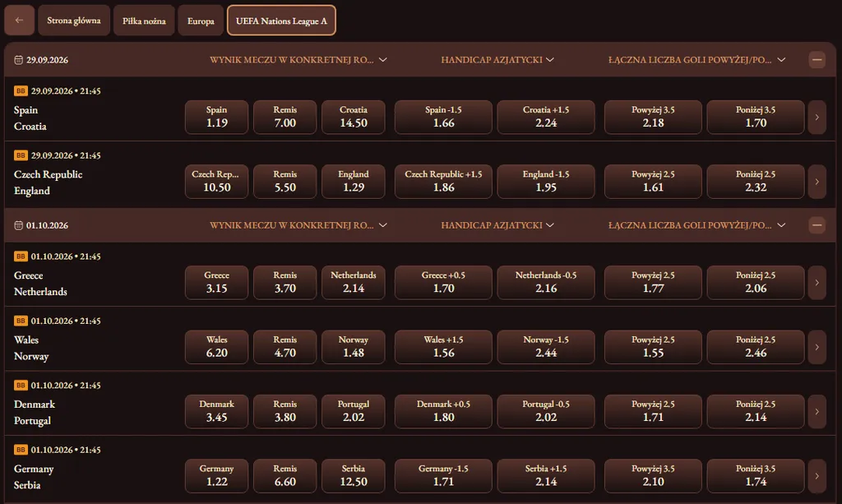Image resolution: width=842 pixels, height=504 pixels.
Task: Bet on England to win at 1.29
Action: [x=354, y=182]
